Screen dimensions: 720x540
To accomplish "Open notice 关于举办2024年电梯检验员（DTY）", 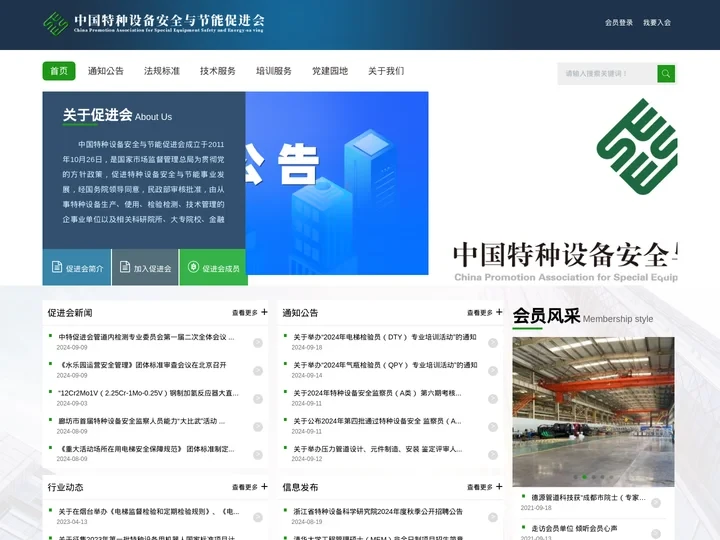I will pos(385,337).
